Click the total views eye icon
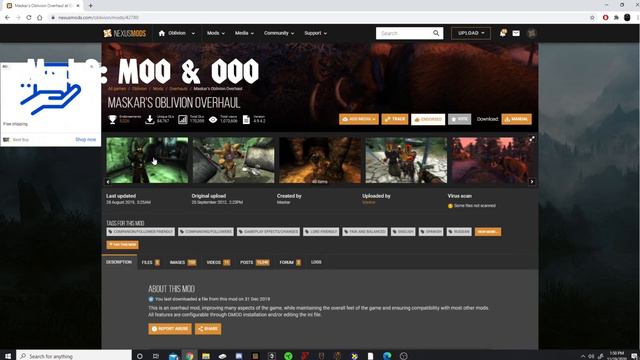The image size is (640, 360). point(213,120)
